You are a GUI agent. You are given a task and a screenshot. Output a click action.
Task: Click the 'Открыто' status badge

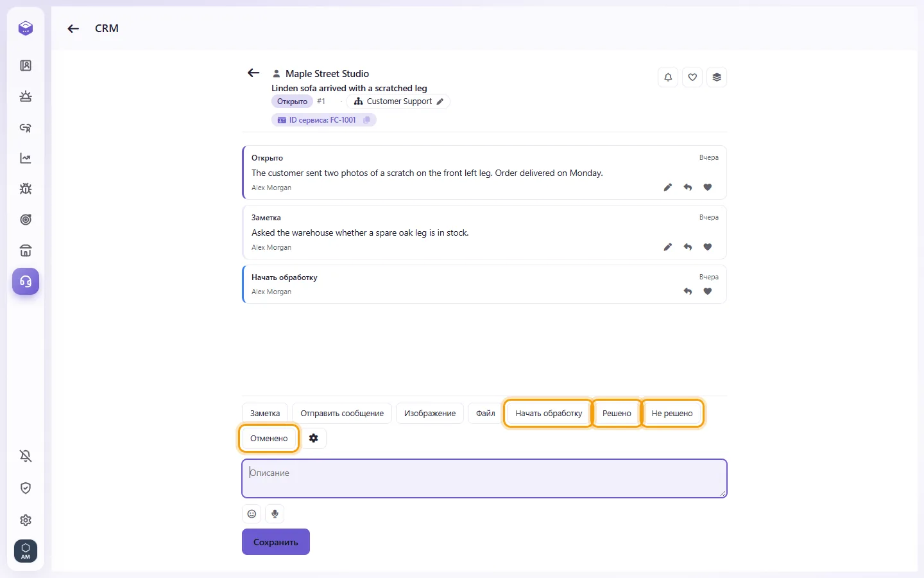click(292, 101)
